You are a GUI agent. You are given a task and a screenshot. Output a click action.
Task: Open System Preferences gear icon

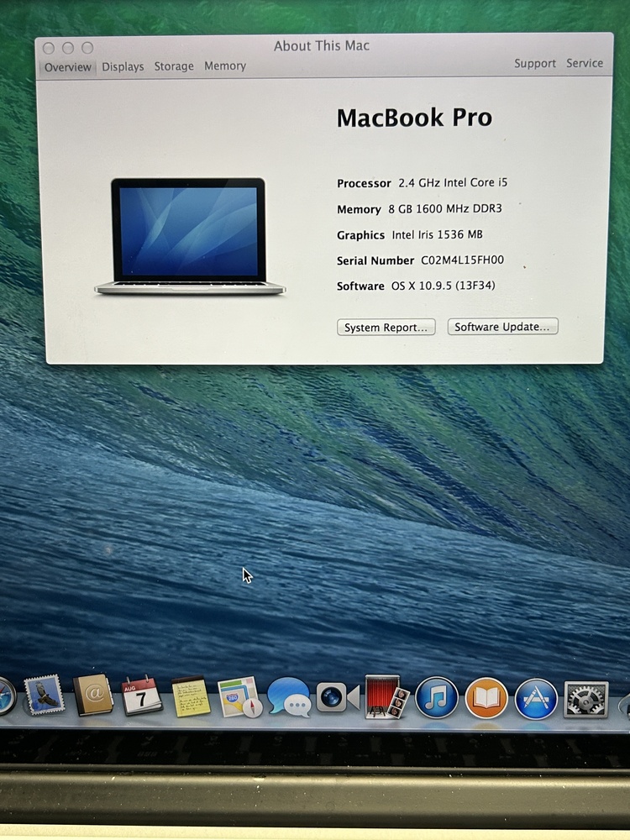585,699
